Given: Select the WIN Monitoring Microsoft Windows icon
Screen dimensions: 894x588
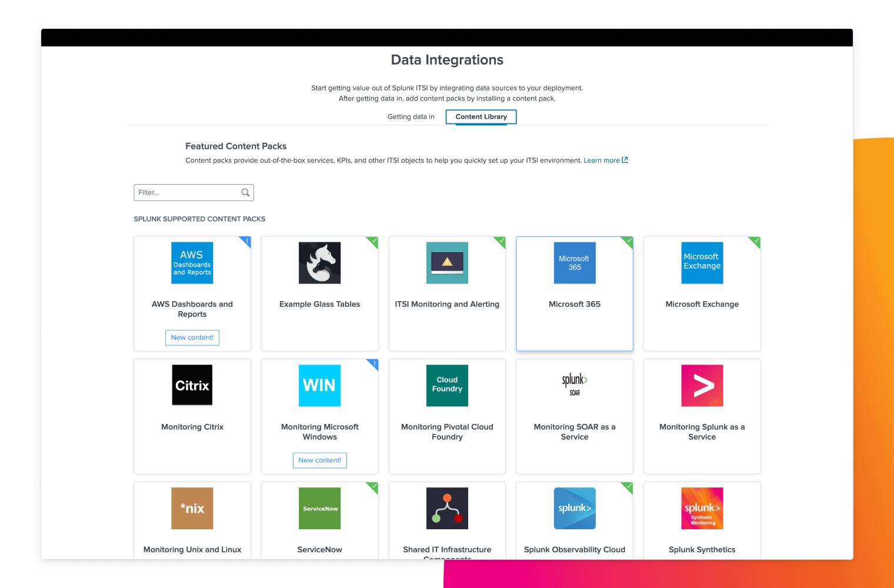Looking at the screenshot, I should pos(319,385).
